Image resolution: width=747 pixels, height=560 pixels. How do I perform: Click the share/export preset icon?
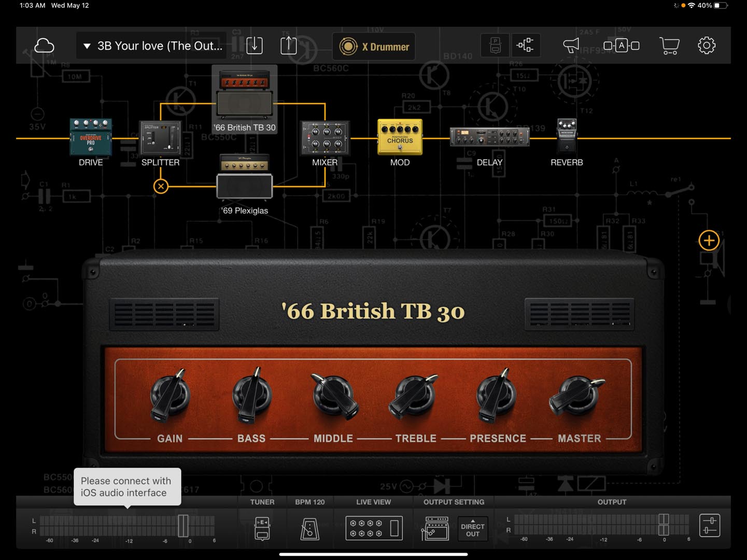[x=289, y=46]
